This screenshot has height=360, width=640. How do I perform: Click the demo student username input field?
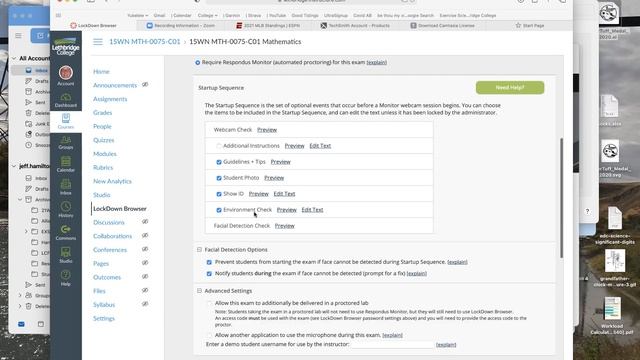(392, 344)
